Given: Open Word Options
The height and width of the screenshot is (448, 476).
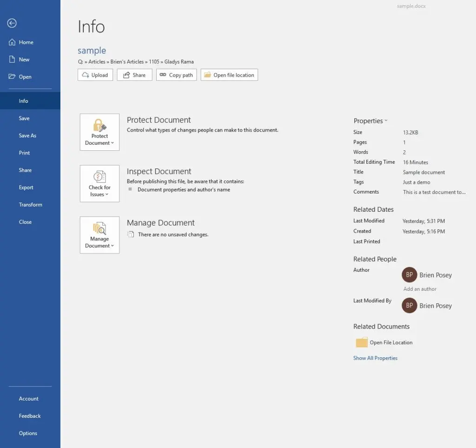Looking at the screenshot, I should pos(30,433).
